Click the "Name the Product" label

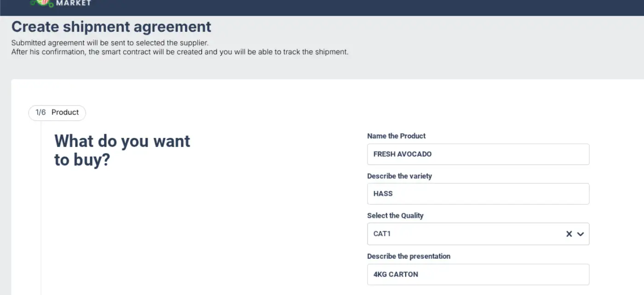pos(396,136)
